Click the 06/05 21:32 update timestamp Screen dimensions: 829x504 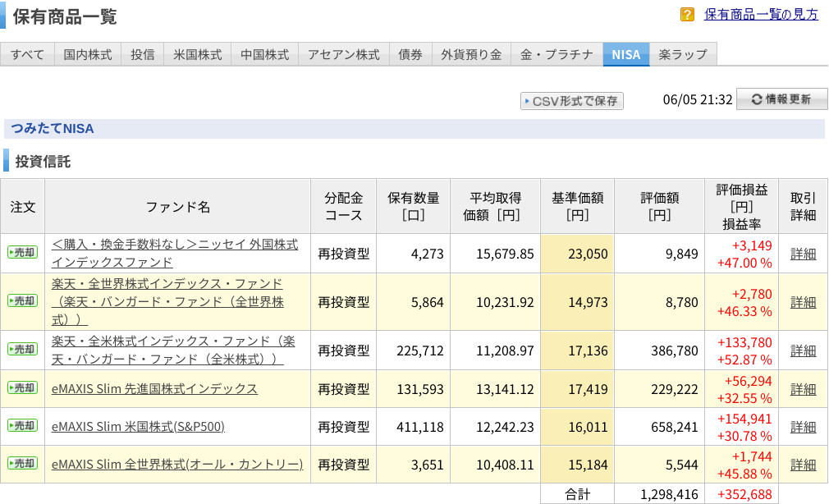[x=698, y=99]
